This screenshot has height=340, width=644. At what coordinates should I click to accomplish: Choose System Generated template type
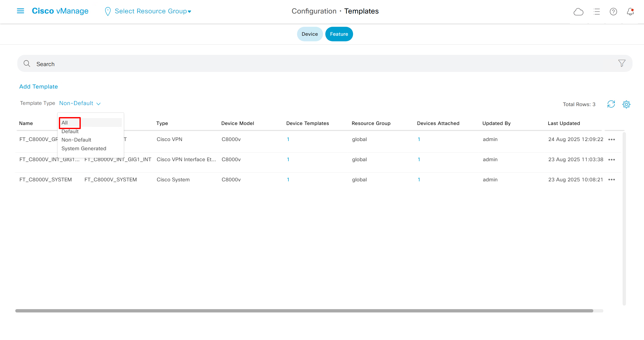tap(84, 148)
